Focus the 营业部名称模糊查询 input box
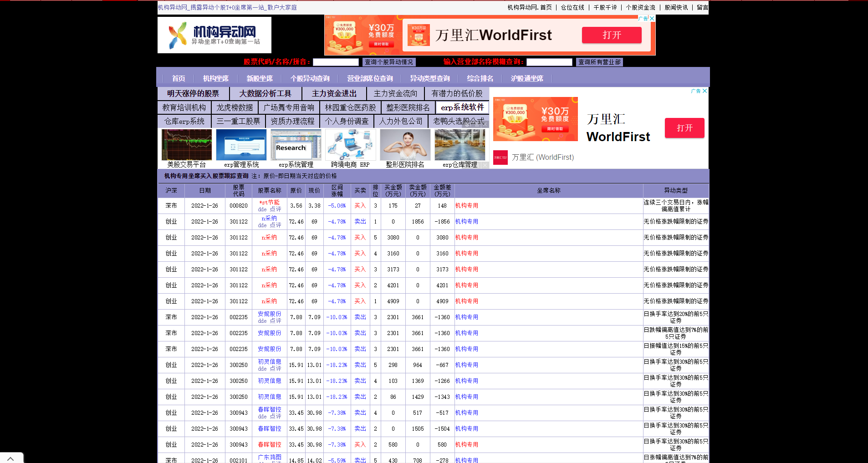The width and height of the screenshot is (868, 463). (x=549, y=62)
